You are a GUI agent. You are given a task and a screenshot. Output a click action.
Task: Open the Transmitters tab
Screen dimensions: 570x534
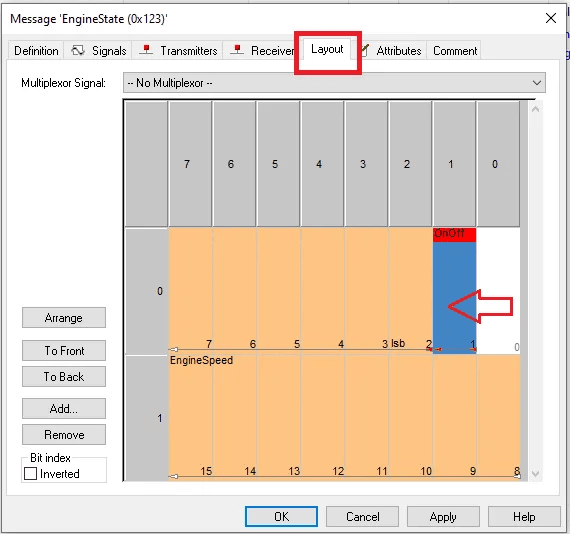click(x=177, y=51)
